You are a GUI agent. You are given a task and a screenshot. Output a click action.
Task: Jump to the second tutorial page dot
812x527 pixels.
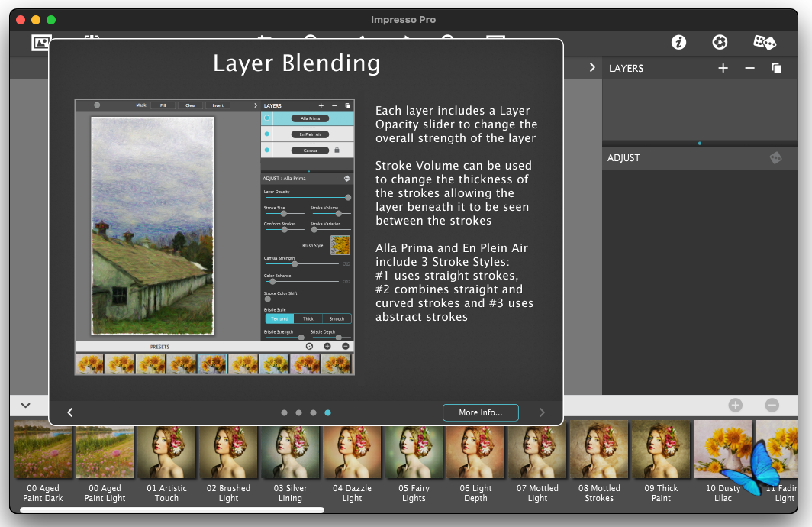point(298,413)
